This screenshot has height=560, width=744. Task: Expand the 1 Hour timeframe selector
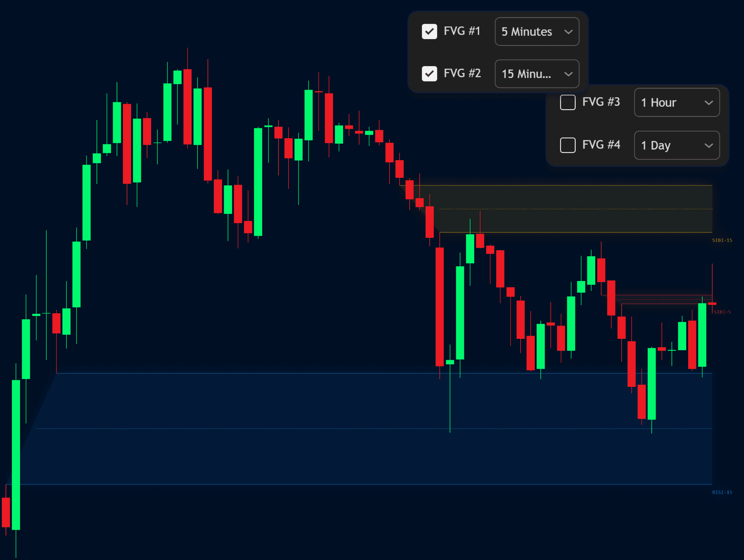coord(677,103)
